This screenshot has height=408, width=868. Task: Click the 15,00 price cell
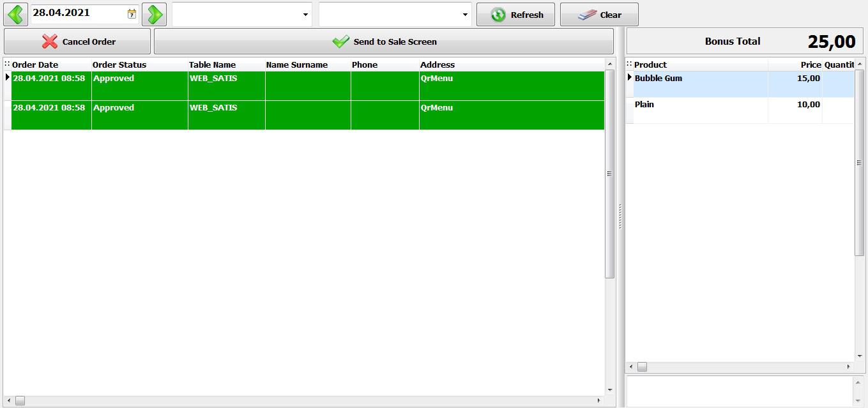[795, 84]
